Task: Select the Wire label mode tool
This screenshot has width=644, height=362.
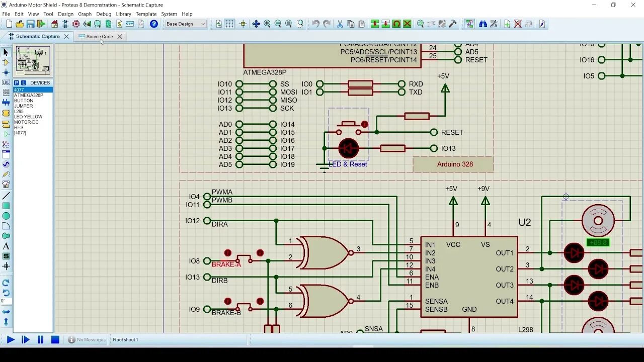Action: 6,83
